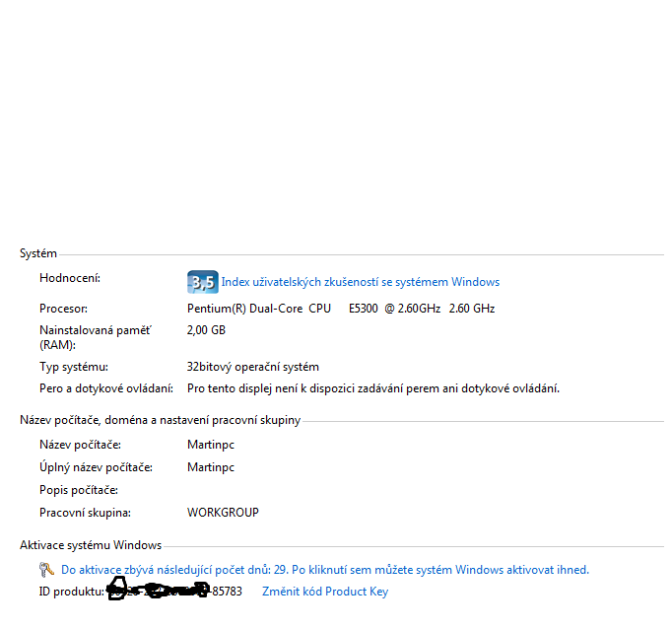Click the 3,5 Windows Experience Index badge

203,282
